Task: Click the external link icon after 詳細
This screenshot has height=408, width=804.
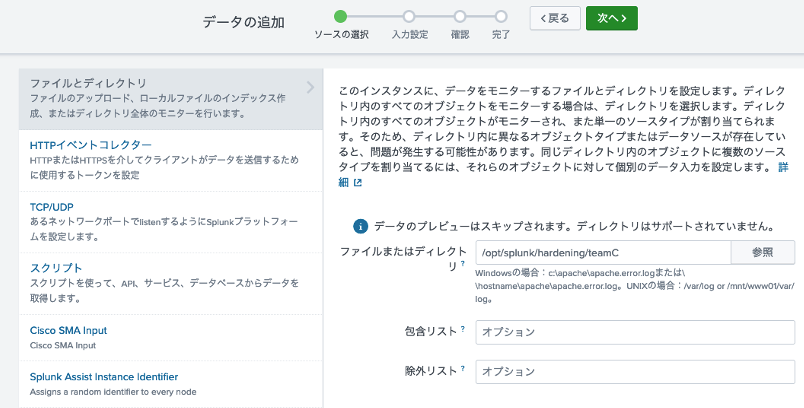Action: [x=357, y=182]
